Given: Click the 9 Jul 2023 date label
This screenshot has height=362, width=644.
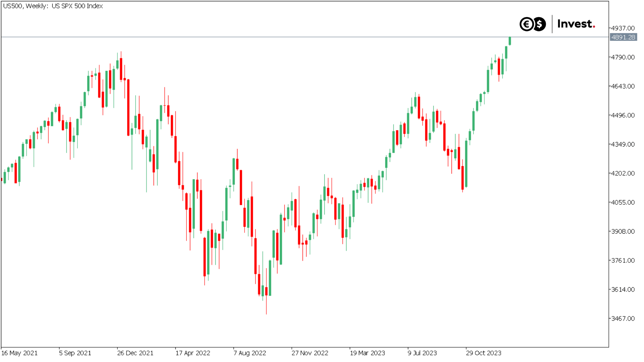Looking at the screenshot, I should click(x=422, y=353).
